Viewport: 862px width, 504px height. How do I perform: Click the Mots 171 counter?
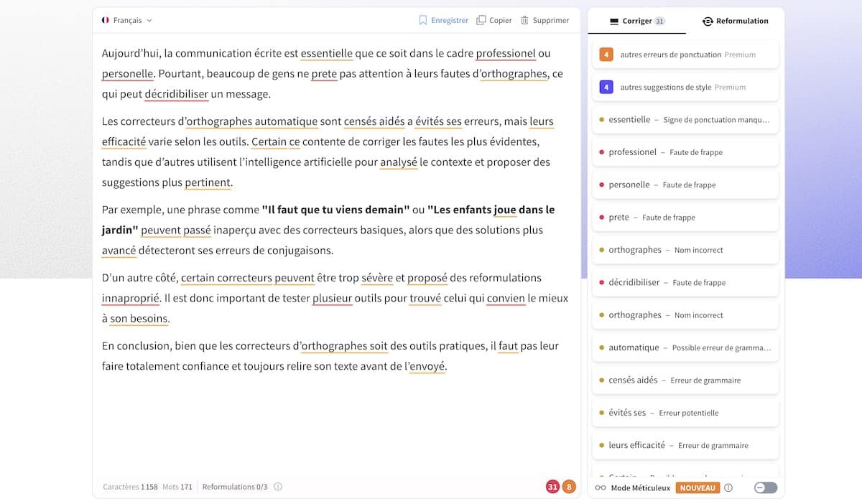coord(177,487)
